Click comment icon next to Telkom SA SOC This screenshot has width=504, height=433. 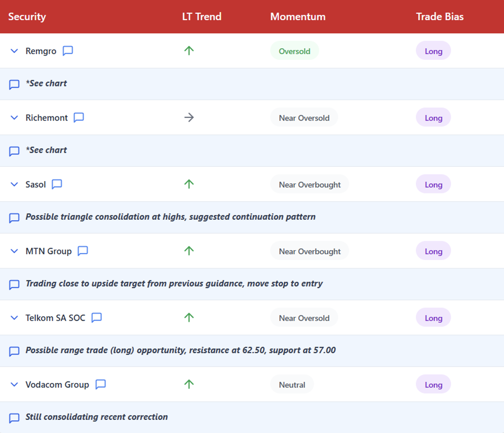click(x=97, y=318)
